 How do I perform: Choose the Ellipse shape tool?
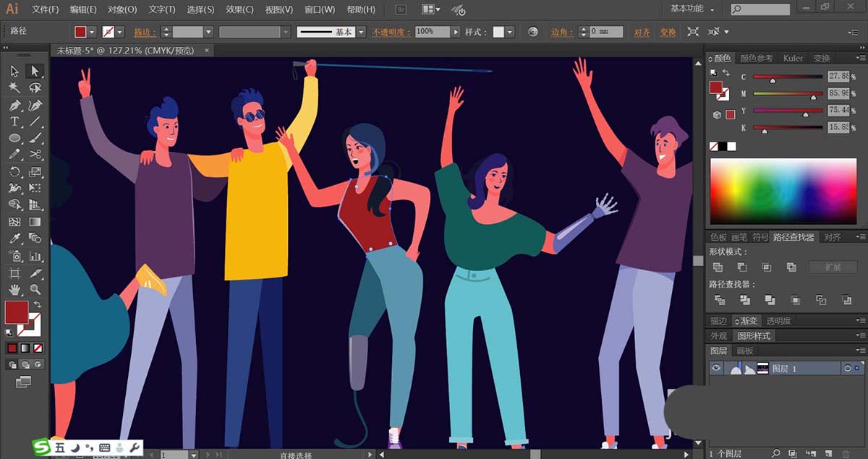(x=14, y=138)
